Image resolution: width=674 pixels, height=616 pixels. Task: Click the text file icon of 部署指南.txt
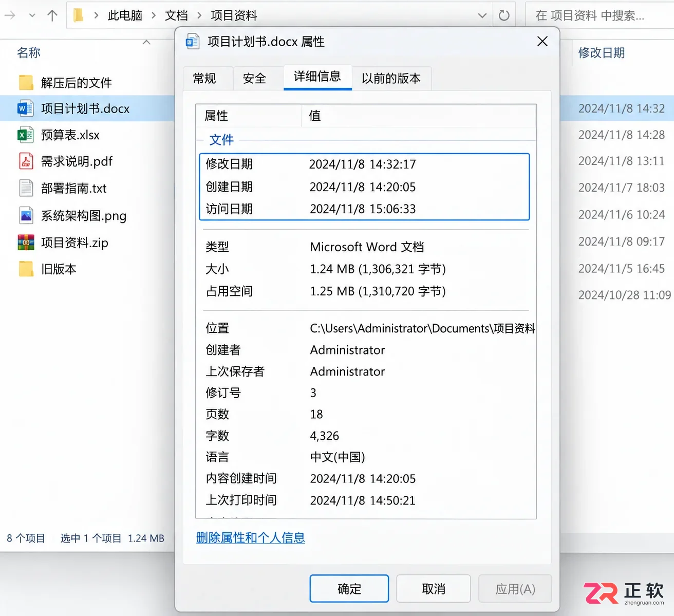pyautogui.click(x=26, y=188)
